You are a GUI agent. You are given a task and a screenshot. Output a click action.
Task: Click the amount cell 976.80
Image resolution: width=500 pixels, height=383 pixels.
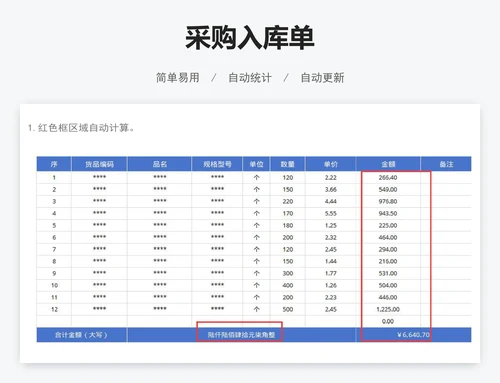(x=388, y=201)
